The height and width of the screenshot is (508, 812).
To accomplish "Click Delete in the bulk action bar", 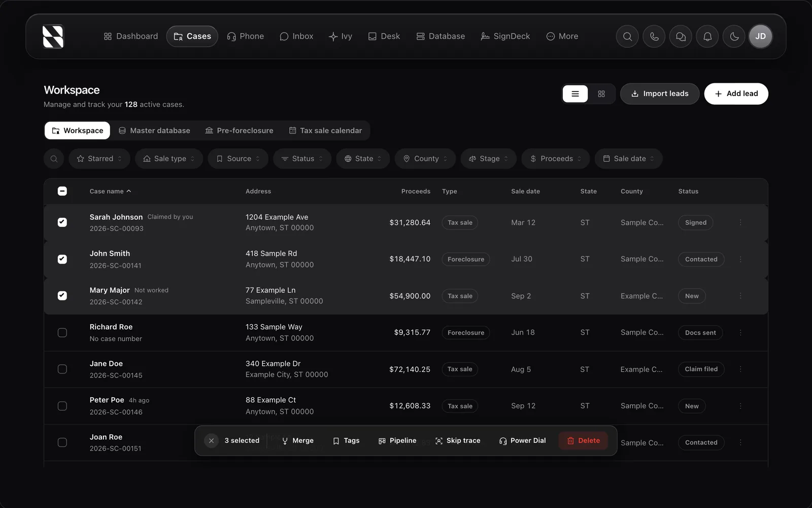I will 583,440.
